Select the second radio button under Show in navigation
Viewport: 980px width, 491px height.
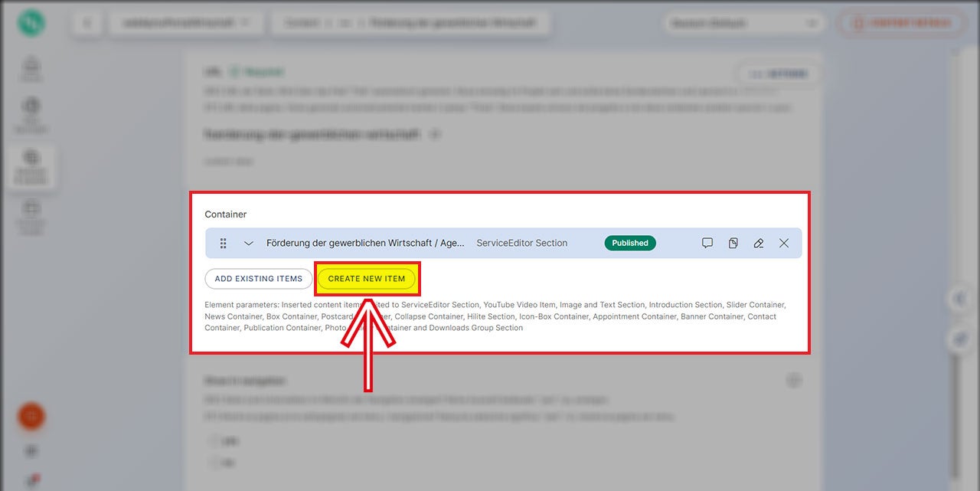213,463
